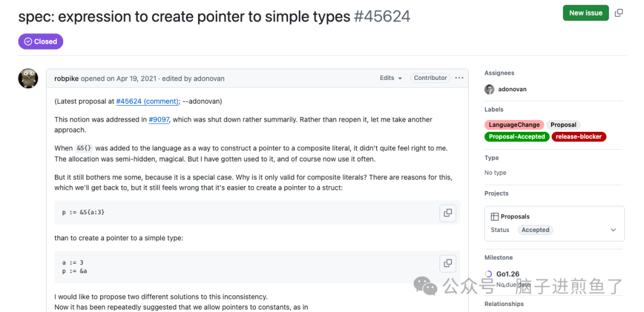Image resolution: width=644 pixels, height=312 pixels.
Task: Click the New issue button
Action: (586, 13)
